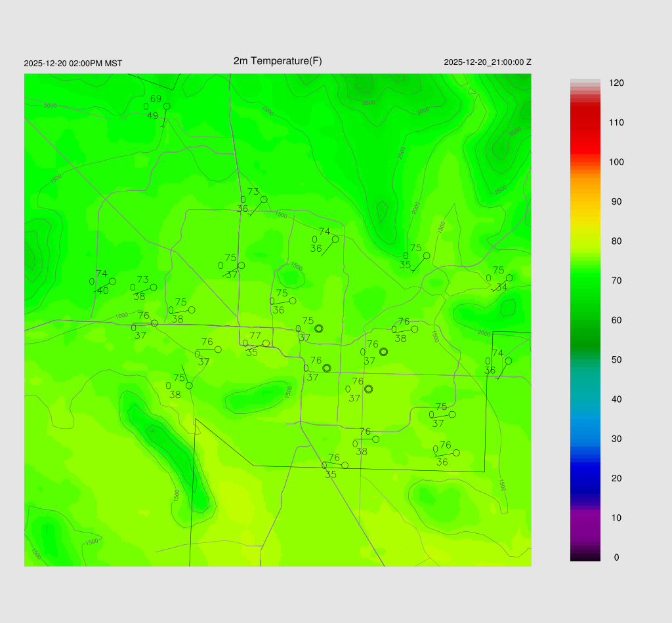Image resolution: width=672 pixels, height=623 pixels.
Task: Click the 1000 elevation contour label
Action: (121, 316)
